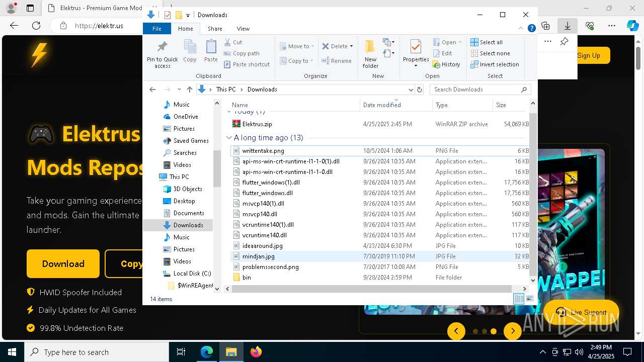Click Sign Up button on webpage
Image resolution: width=644 pixels, height=362 pixels.
pyautogui.click(x=589, y=55)
